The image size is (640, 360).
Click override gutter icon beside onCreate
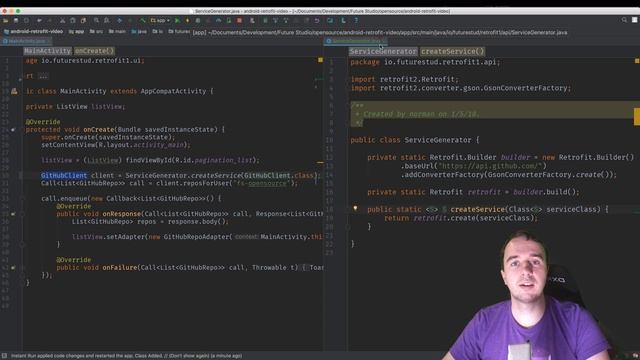13,130
